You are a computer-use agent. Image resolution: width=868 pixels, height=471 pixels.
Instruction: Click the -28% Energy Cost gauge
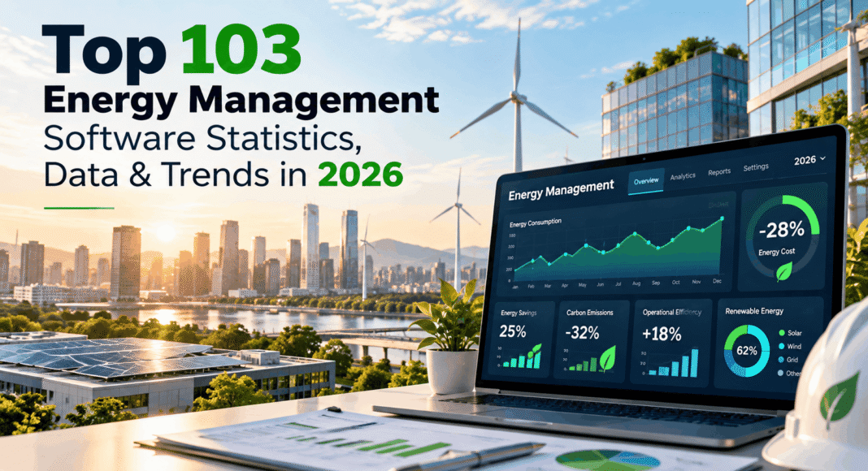[x=782, y=238]
